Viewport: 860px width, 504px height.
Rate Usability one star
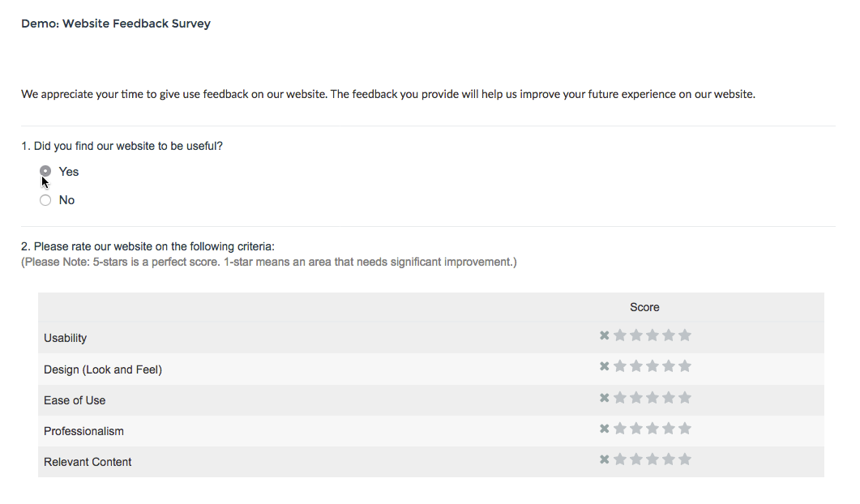tap(620, 335)
